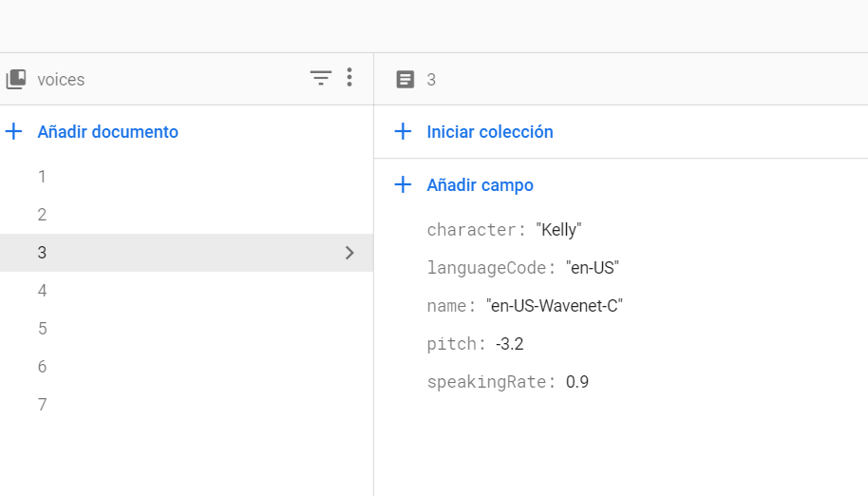Click the plus icon for Añadir documento
The image size is (868, 496).
coord(14,132)
